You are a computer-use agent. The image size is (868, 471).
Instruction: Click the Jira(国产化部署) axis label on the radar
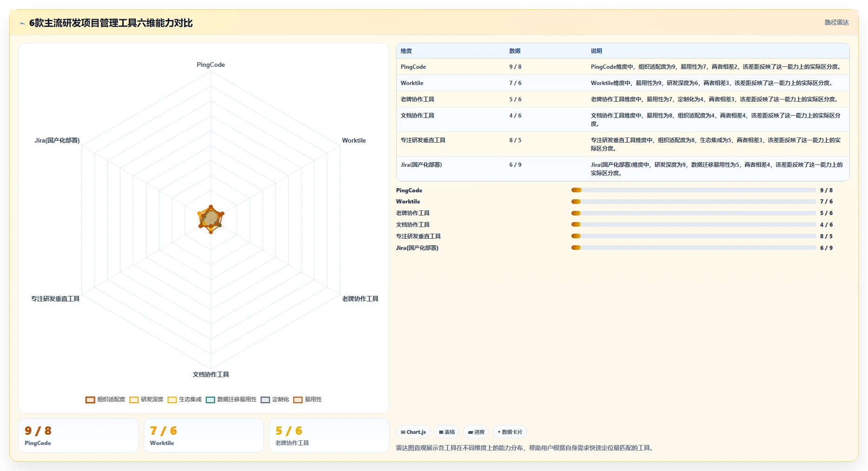57,141
